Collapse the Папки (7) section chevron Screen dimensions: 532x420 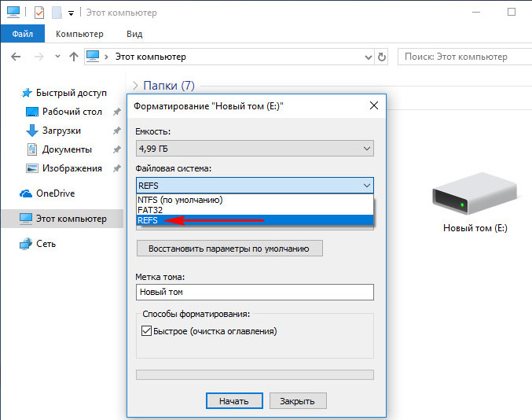(x=135, y=86)
